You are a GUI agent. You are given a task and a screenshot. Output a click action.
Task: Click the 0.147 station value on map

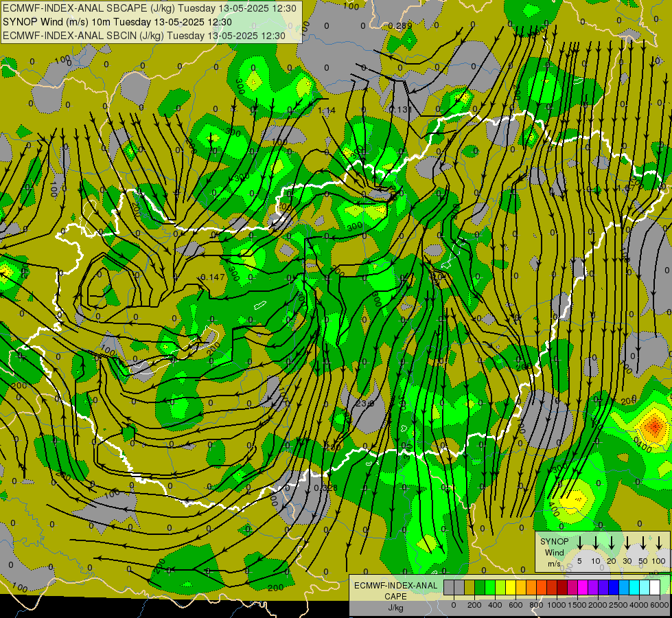(x=213, y=277)
